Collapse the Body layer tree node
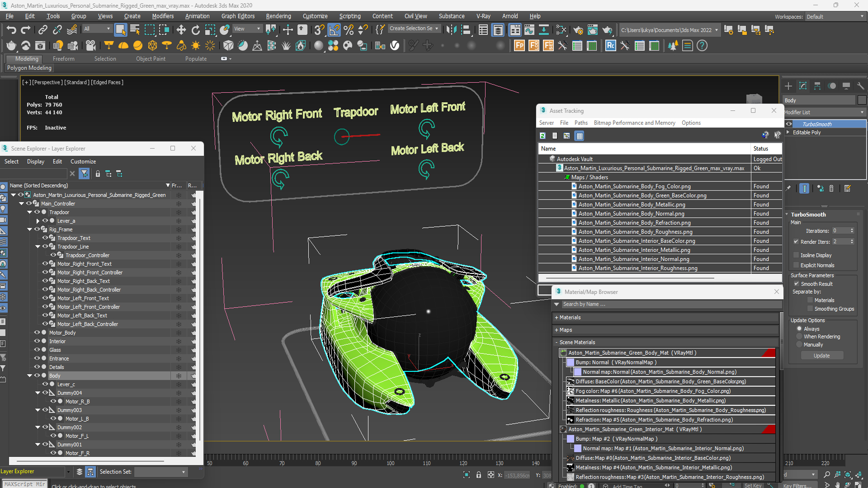This screenshot has height=488, width=868. pos(30,375)
